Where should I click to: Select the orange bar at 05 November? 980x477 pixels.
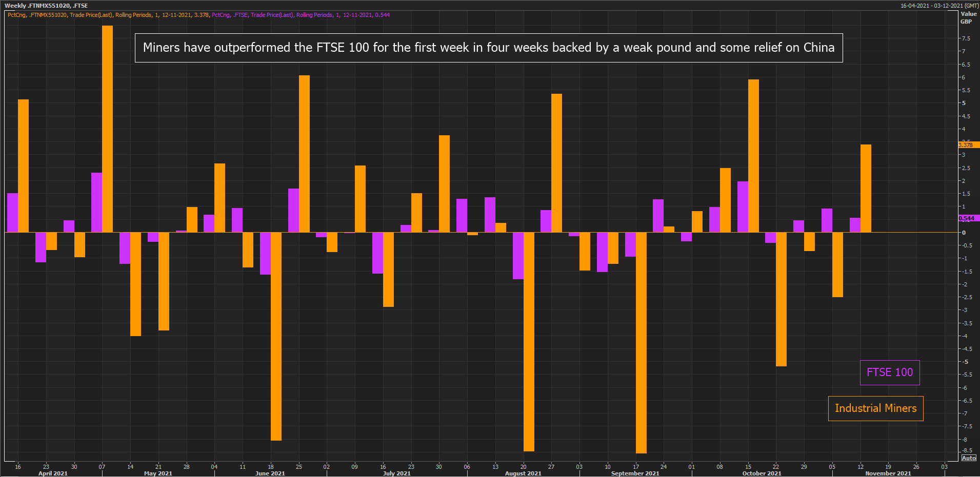(837, 264)
